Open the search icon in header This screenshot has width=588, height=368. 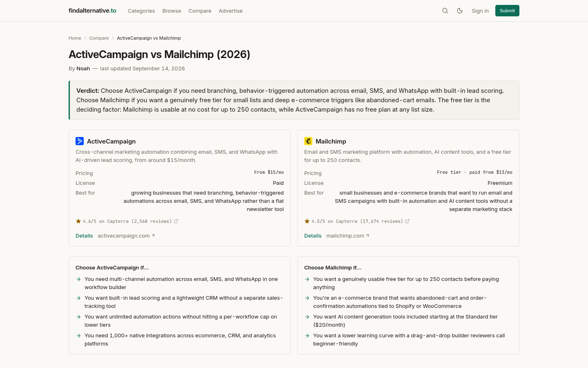click(x=445, y=11)
